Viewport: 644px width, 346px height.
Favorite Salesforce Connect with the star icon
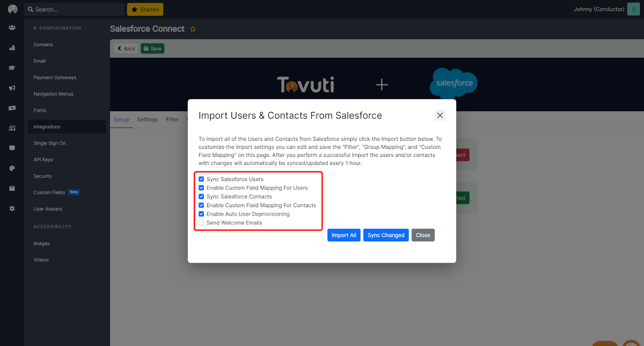click(x=193, y=29)
